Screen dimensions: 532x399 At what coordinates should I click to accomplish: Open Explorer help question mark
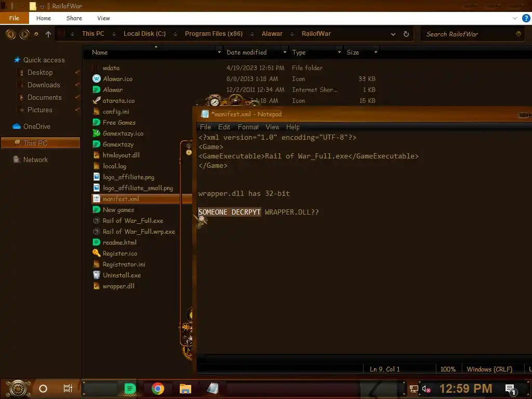pyautogui.click(x=526, y=18)
